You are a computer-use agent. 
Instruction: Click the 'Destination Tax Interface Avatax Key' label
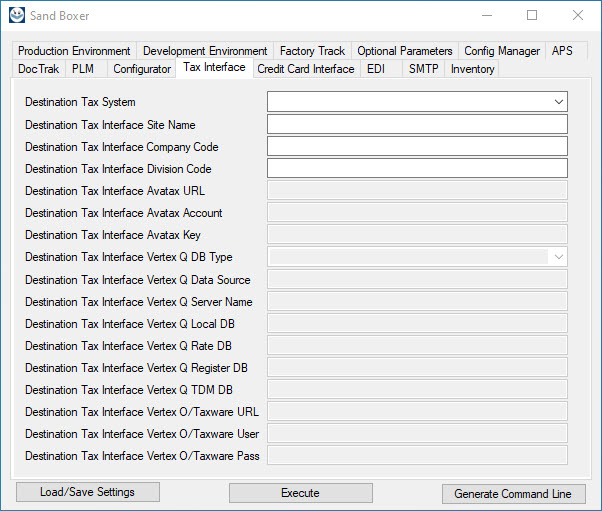tap(113, 235)
